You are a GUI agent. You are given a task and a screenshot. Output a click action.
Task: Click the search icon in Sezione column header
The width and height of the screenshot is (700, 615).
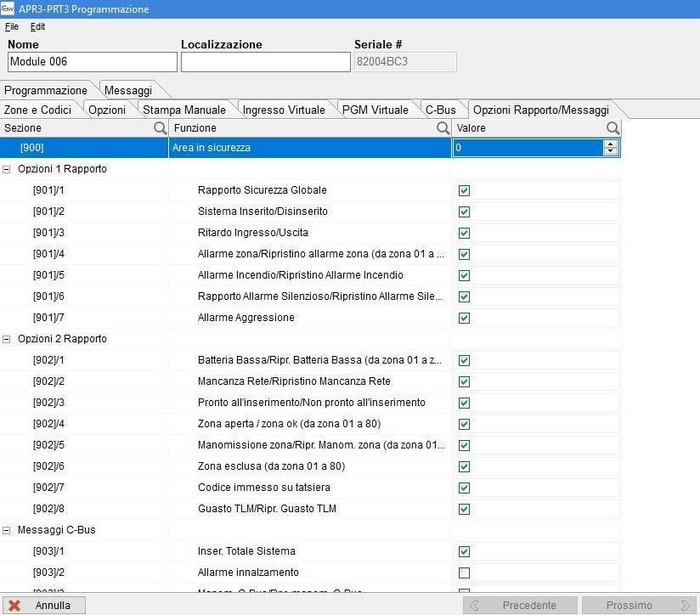pos(160,128)
